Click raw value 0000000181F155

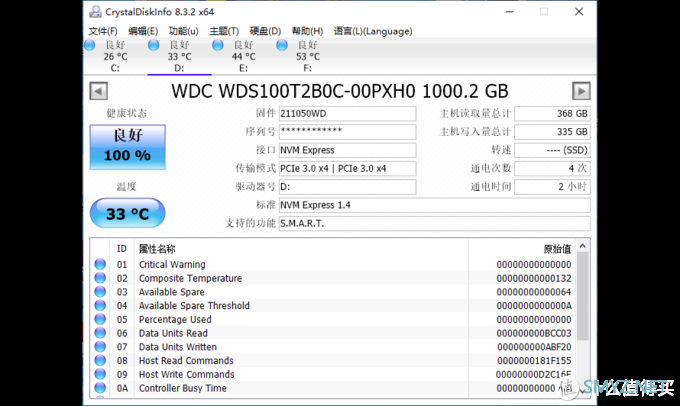534,361
